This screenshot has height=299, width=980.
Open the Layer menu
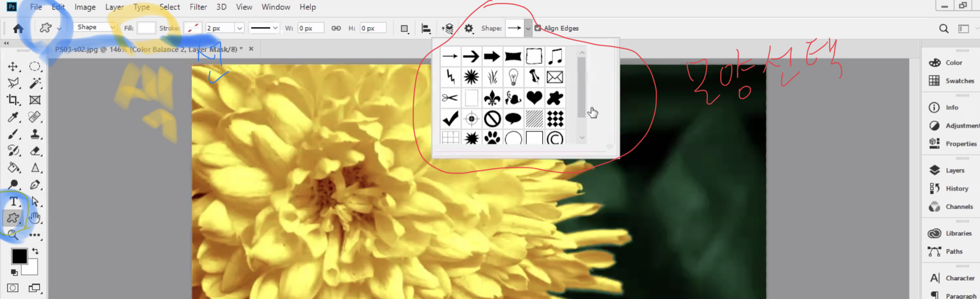(114, 7)
